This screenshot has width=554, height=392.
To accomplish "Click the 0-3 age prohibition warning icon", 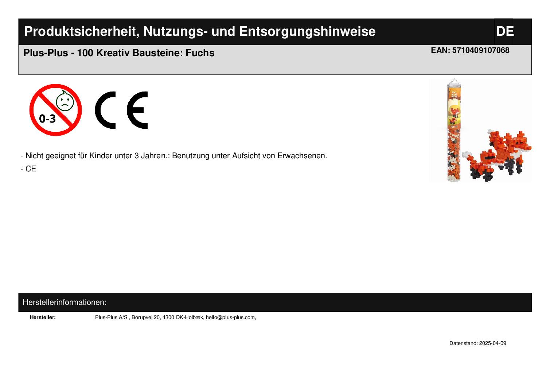I will (x=55, y=110).
